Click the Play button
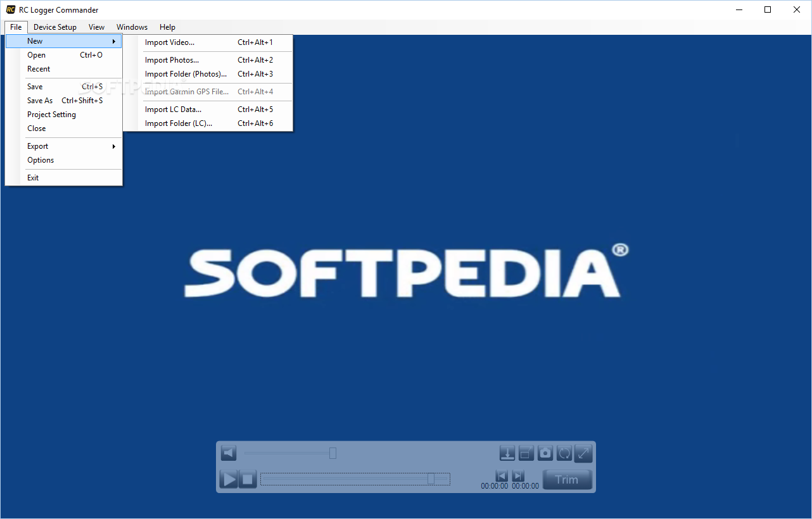This screenshot has width=812, height=519. pyautogui.click(x=229, y=479)
